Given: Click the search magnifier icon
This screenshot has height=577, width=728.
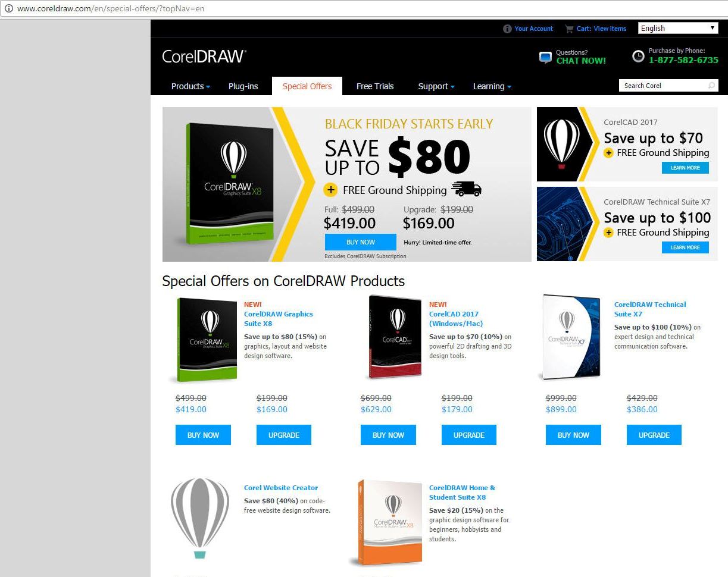Looking at the screenshot, I should pyautogui.click(x=711, y=86).
